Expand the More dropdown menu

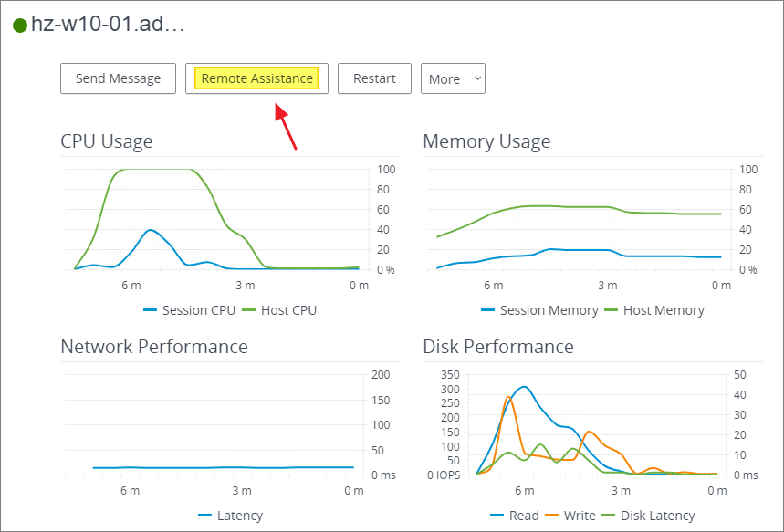click(x=453, y=78)
